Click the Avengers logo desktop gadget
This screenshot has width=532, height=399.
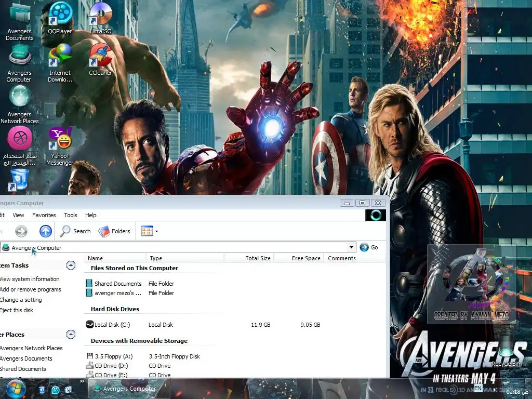pos(472,284)
